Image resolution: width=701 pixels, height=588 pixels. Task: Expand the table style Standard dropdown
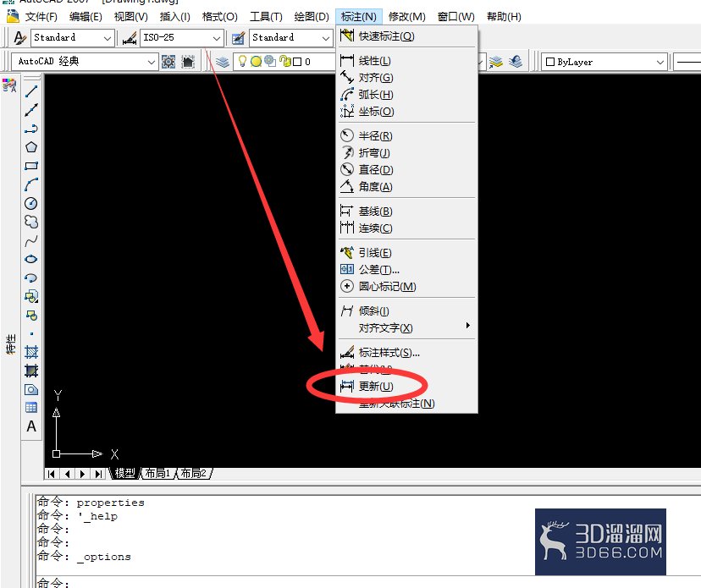(326, 38)
